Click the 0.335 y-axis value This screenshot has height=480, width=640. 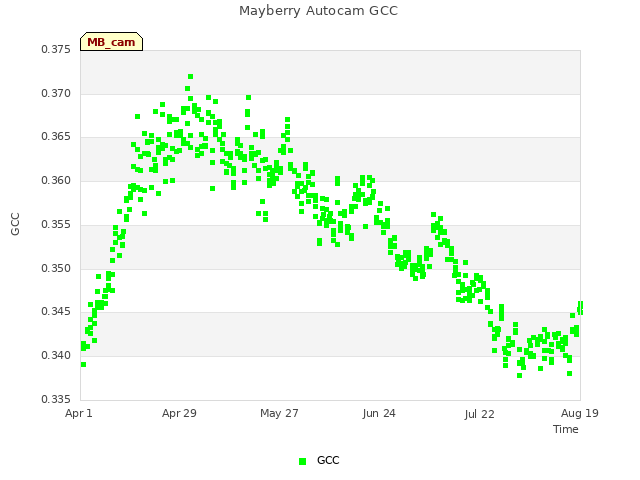[x=56, y=399]
